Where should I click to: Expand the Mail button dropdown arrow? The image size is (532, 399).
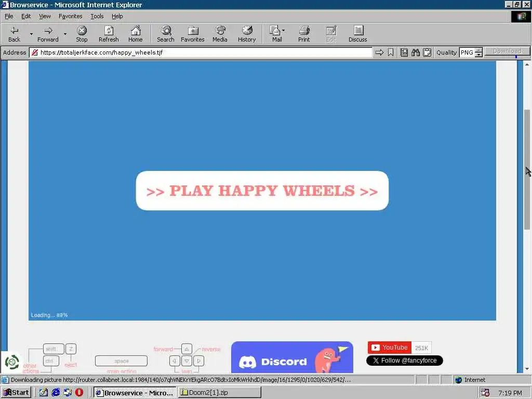(284, 31)
